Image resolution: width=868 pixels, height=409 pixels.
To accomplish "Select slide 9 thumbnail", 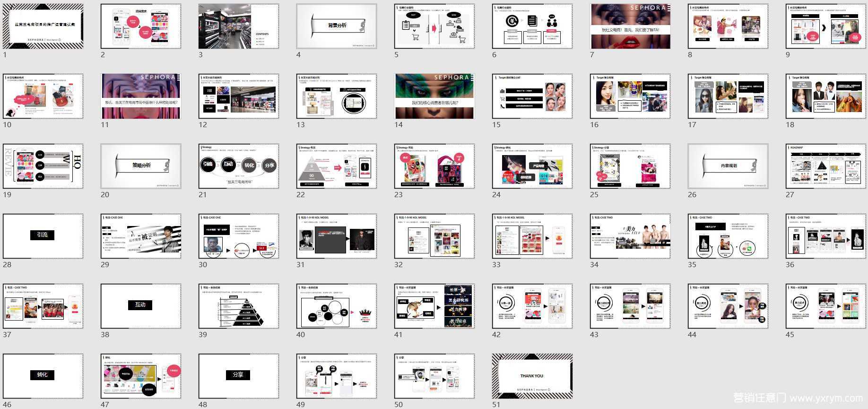I will click(x=826, y=26).
